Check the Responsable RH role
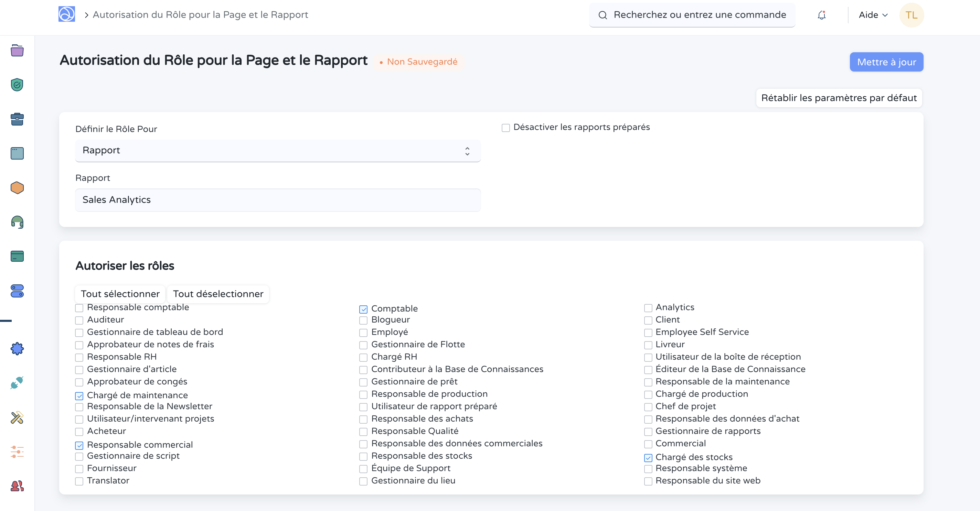This screenshot has width=980, height=511. click(x=79, y=357)
